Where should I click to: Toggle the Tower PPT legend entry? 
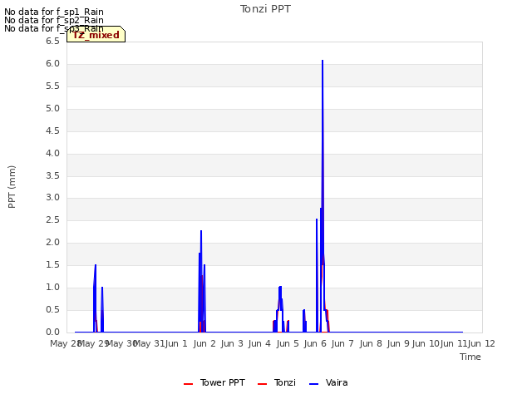(214, 382)
